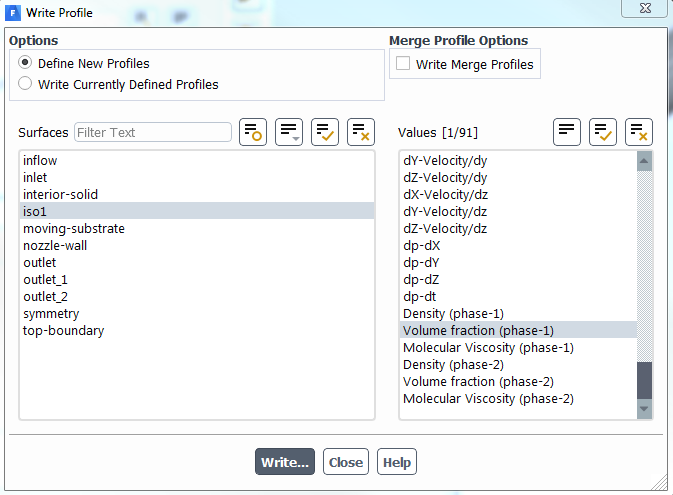Click the Write... button
This screenshot has height=495, width=673.
tap(285, 462)
